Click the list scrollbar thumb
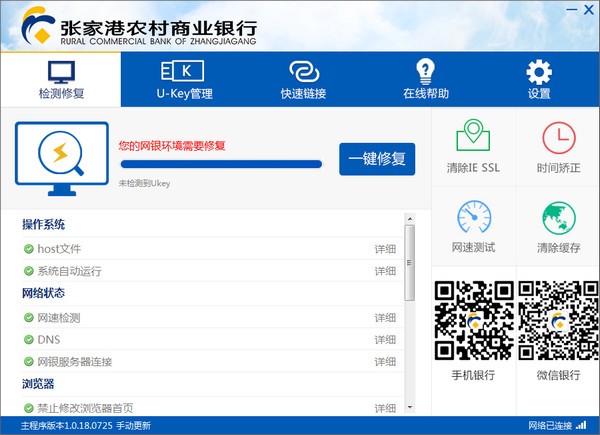 410,263
